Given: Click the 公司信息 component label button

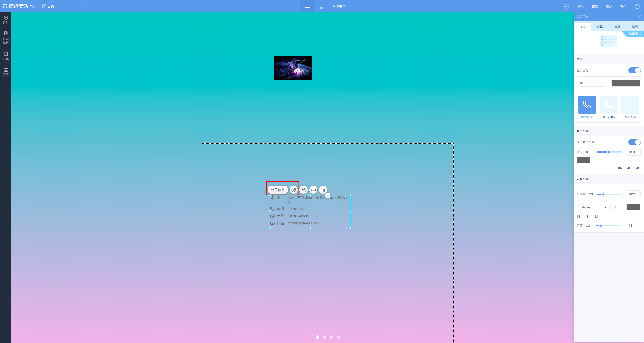Looking at the screenshot, I should tap(278, 190).
